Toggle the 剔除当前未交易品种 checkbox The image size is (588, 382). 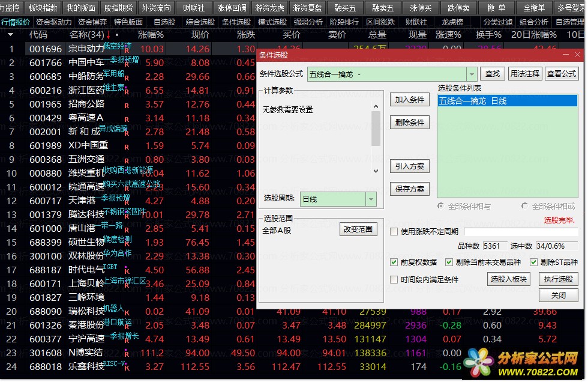pyautogui.click(x=449, y=262)
